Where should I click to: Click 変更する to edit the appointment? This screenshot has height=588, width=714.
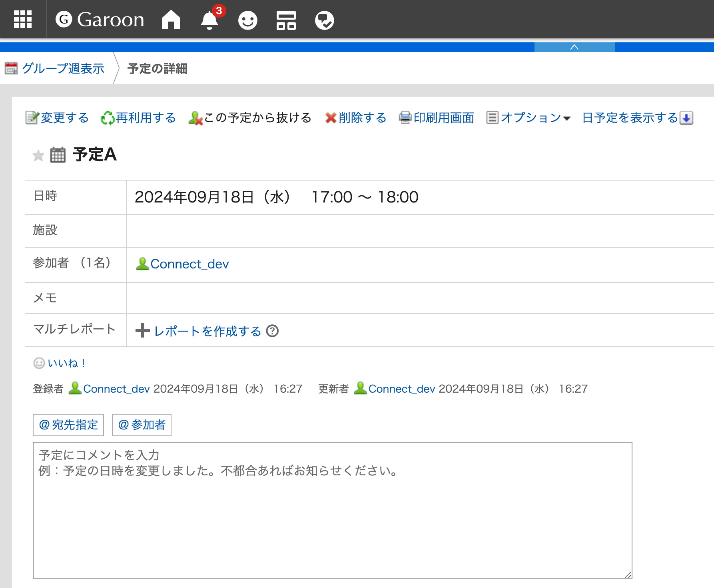pos(65,118)
